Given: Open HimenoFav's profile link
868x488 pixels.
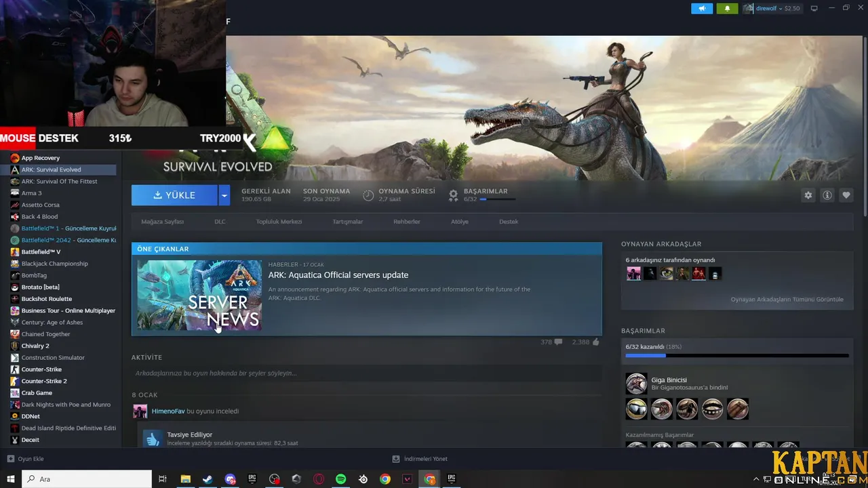Looking at the screenshot, I should coord(168,411).
